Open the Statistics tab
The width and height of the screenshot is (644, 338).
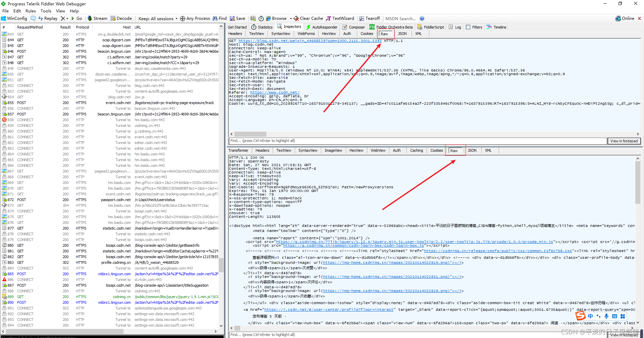262,27
